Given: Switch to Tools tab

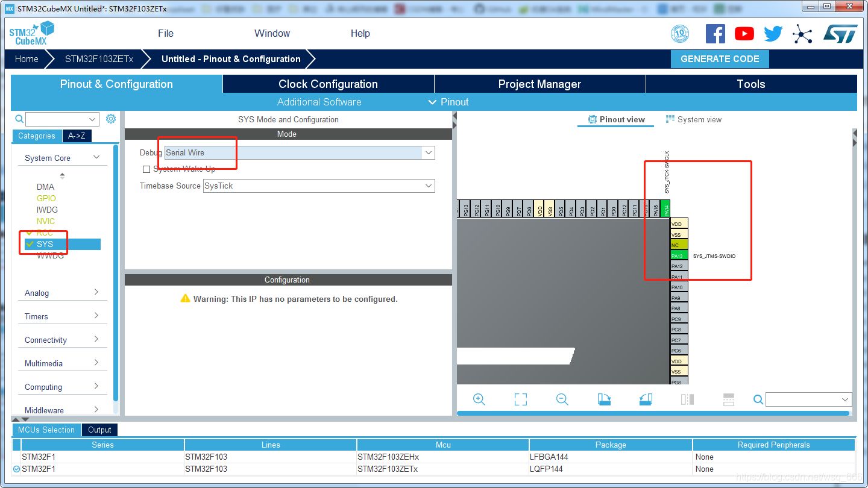Looking at the screenshot, I should coord(751,84).
